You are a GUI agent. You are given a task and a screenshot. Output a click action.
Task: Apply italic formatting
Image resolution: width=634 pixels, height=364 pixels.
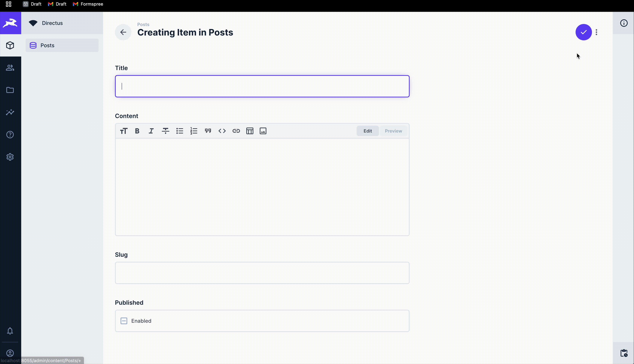(151, 131)
